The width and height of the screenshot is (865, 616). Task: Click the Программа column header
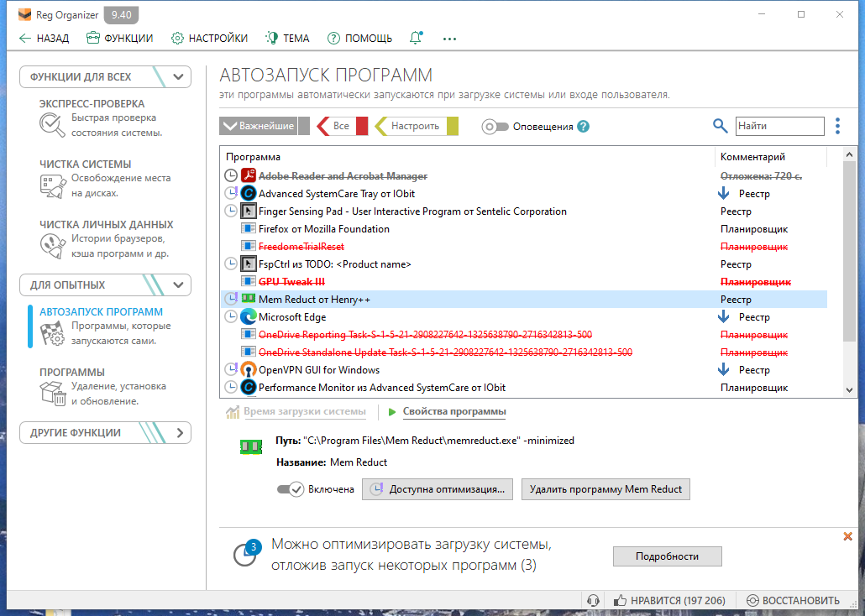pyautogui.click(x=467, y=157)
